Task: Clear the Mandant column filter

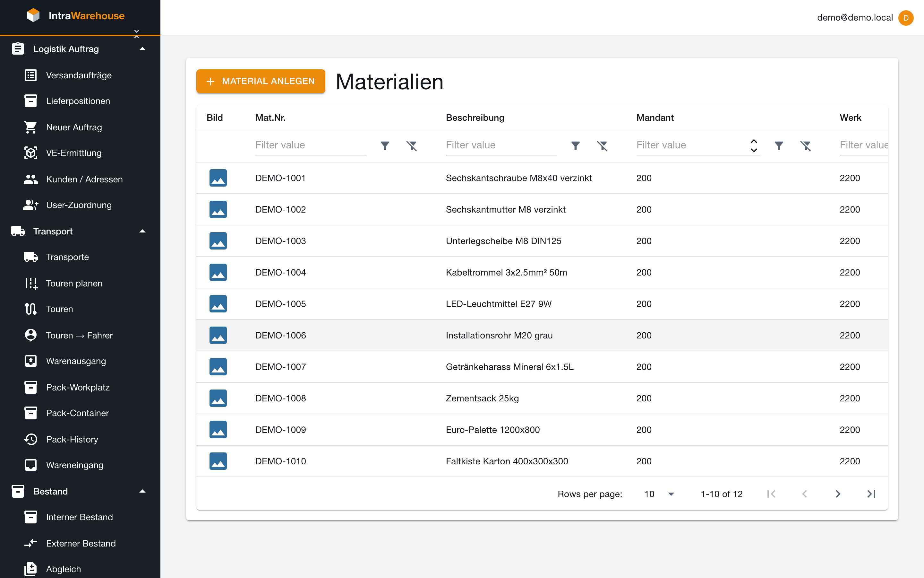Action: [806, 146]
